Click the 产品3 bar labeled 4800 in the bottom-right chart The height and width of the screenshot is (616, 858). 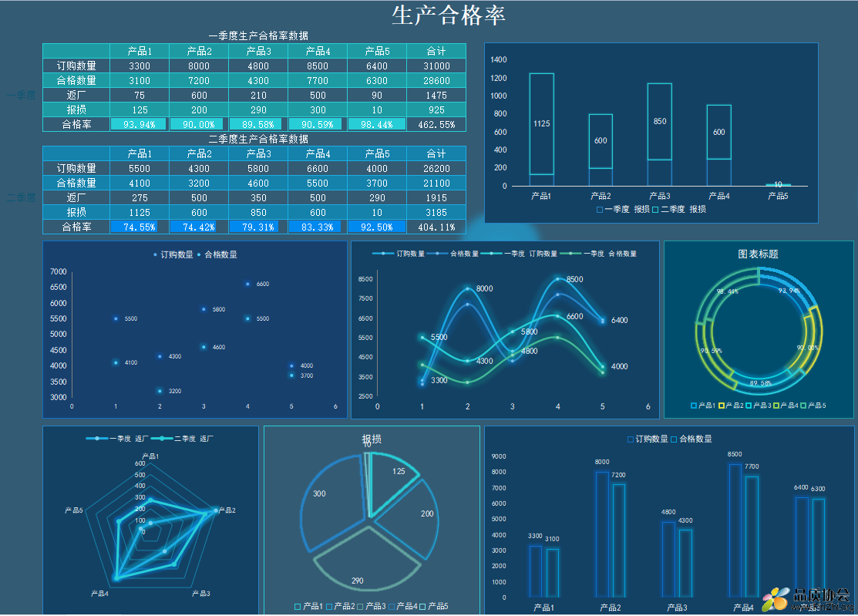point(668,559)
